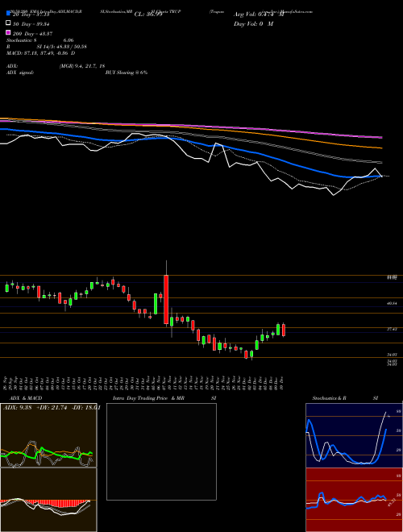Click the white 50 Day legend swatch

(9, 23)
